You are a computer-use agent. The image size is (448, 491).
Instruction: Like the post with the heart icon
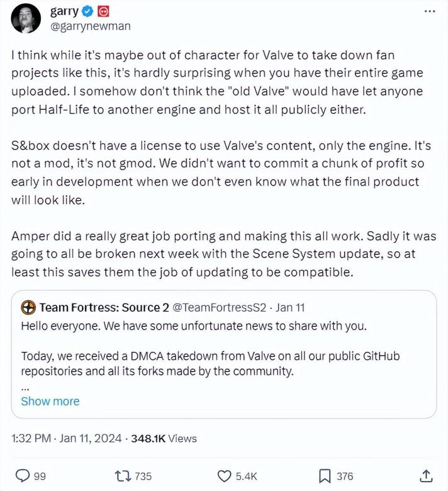tap(224, 476)
